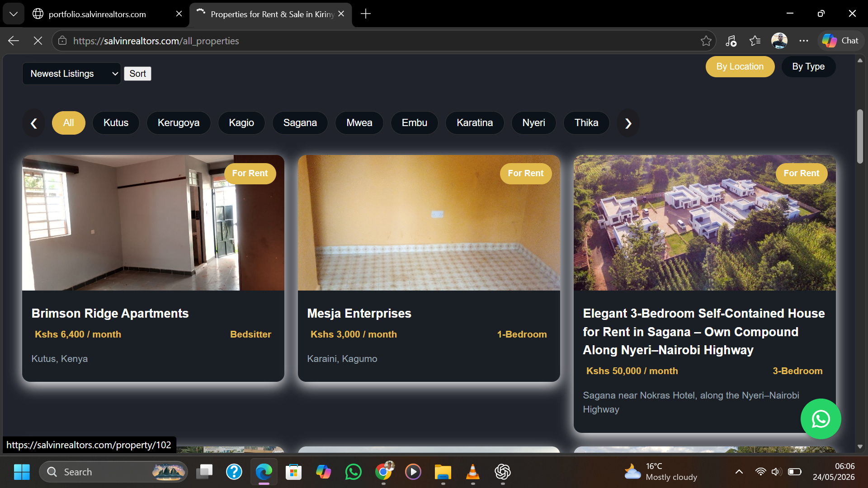Select the All location chip
Image resolution: width=868 pixels, height=488 pixels.
(x=69, y=123)
